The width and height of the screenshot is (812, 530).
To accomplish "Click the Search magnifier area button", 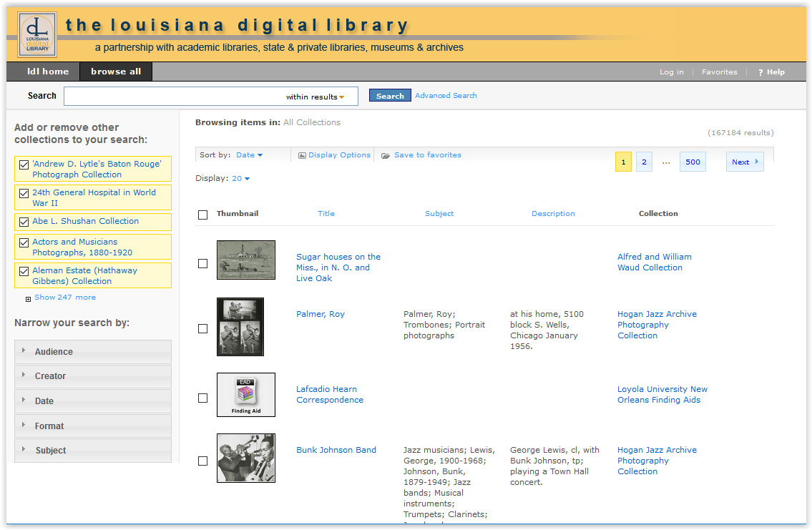I will coord(390,95).
